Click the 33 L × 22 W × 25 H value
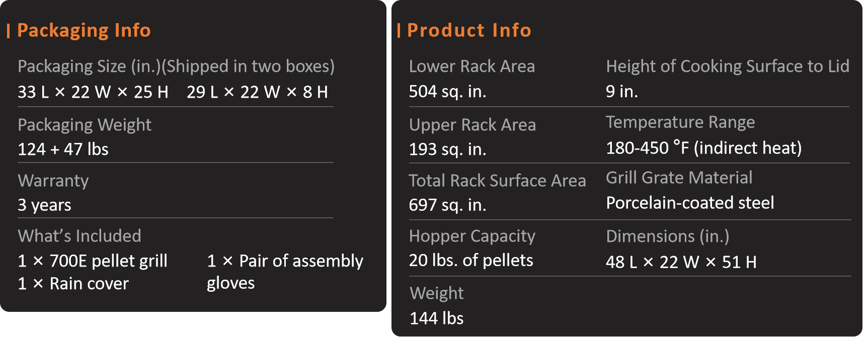Screen dimensions: 868x337 tap(93, 92)
